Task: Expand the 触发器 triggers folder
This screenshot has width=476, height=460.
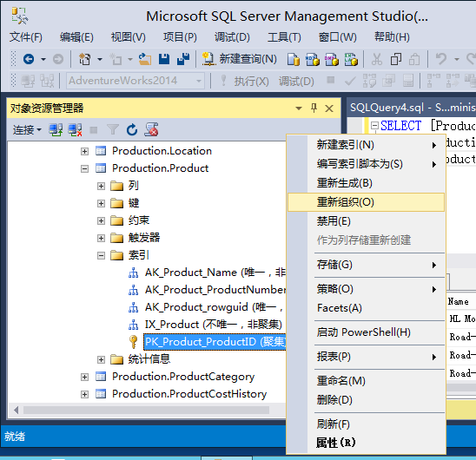Action: 101,238
